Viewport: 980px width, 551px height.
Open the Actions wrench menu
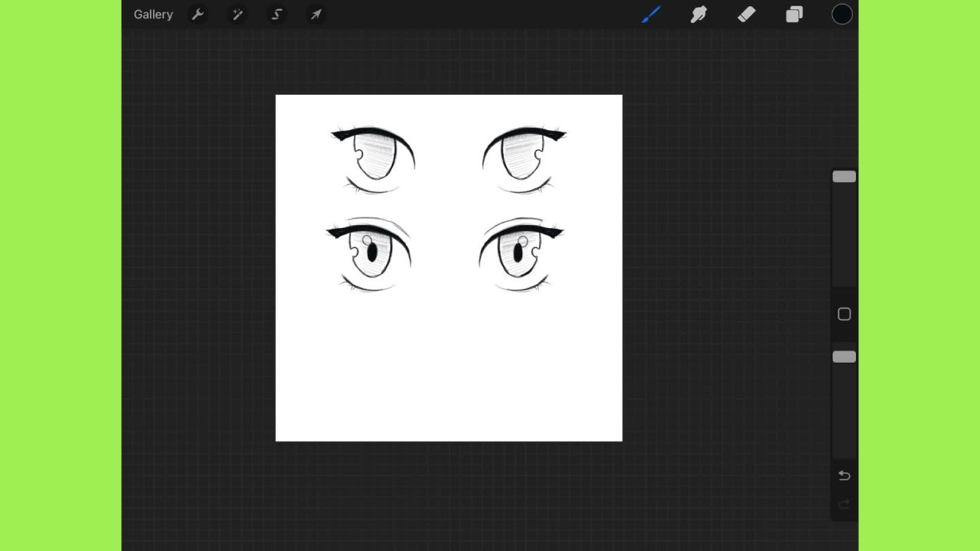tap(198, 15)
